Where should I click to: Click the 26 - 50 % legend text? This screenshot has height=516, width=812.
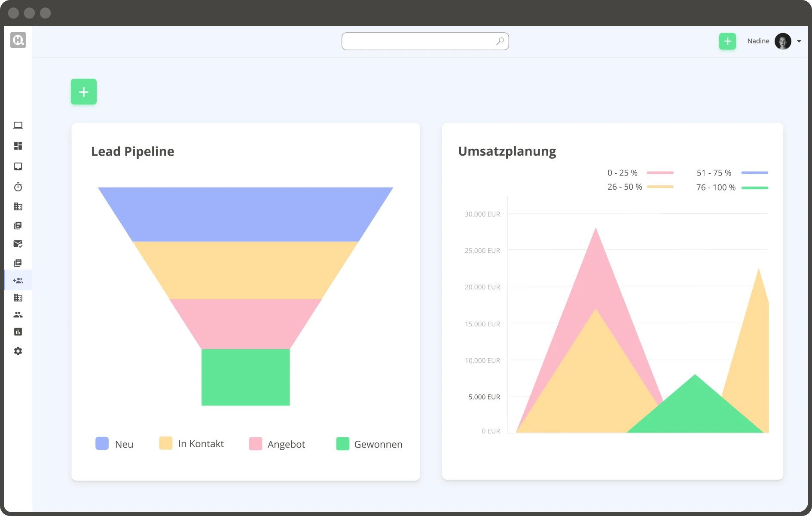(625, 187)
